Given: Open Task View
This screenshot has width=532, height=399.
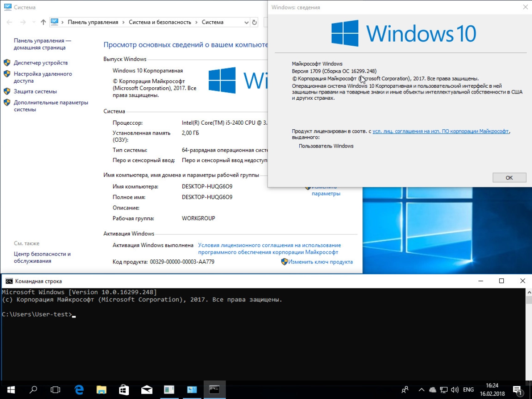Looking at the screenshot, I should coord(55,389).
